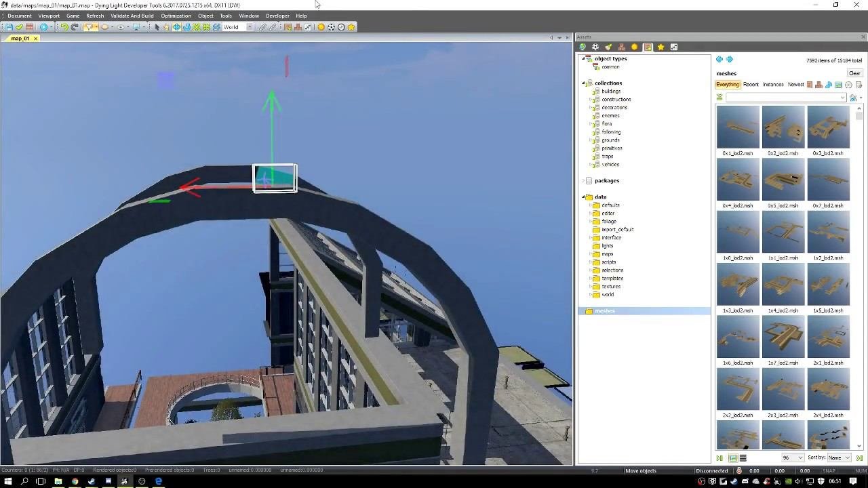Screen dimensions: 868x488
Task: Open the World coordinate system dropdown
Action: pos(249,27)
